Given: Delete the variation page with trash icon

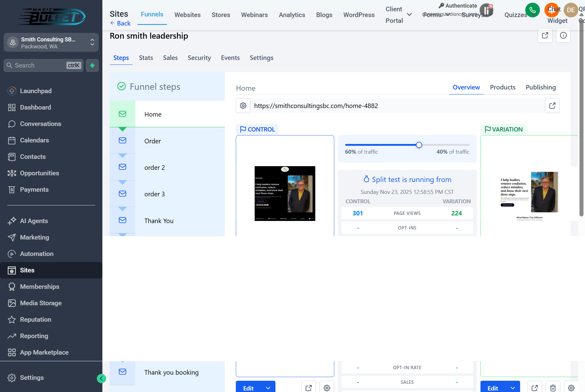Looking at the screenshot, I should click(553, 388).
